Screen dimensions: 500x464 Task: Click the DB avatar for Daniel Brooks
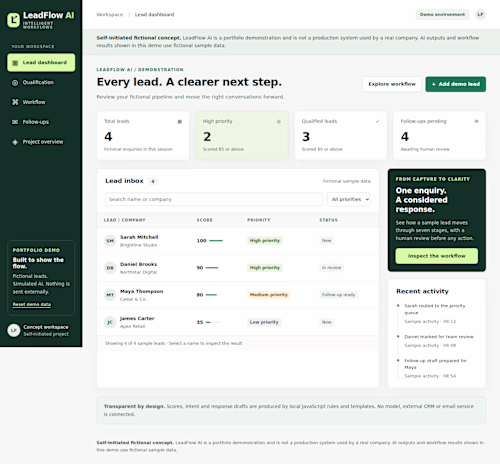[110, 268]
